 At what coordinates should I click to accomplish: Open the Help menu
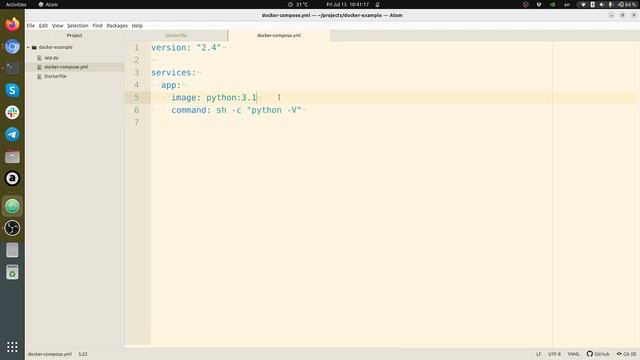pyautogui.click(x=137, y=26)
